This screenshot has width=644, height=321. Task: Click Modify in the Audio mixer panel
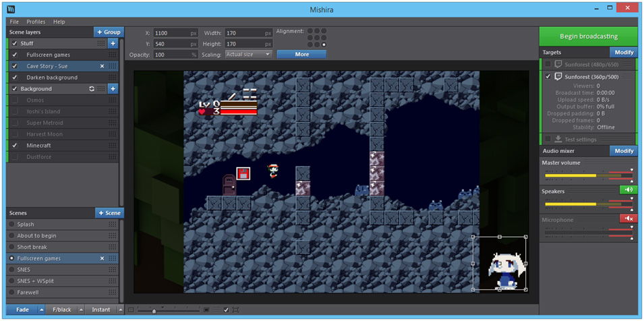pyautogui.click(x=624, y=151)
